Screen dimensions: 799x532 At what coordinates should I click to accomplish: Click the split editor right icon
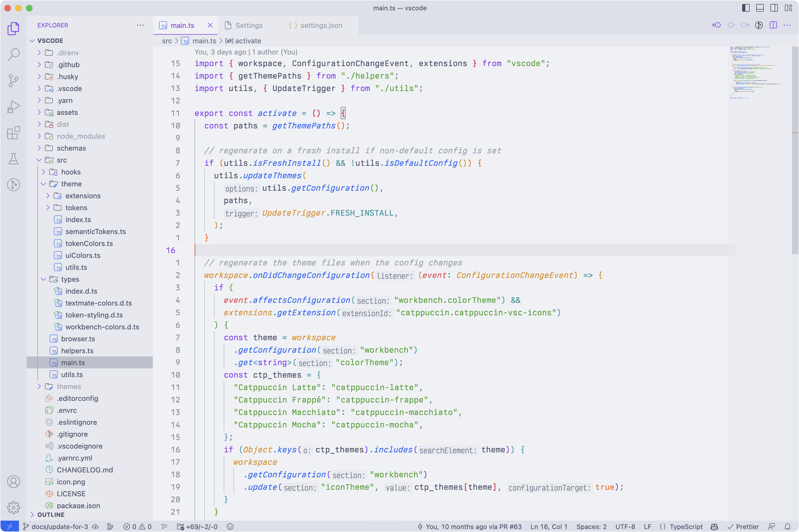coord(773,25)
